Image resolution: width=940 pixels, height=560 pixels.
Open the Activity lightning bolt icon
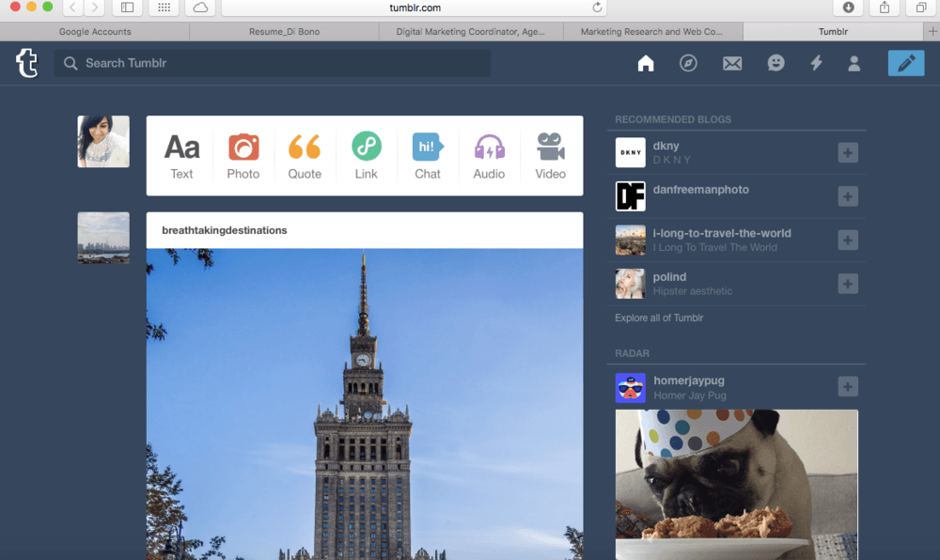pyautogui.click(x=816, y=63)
